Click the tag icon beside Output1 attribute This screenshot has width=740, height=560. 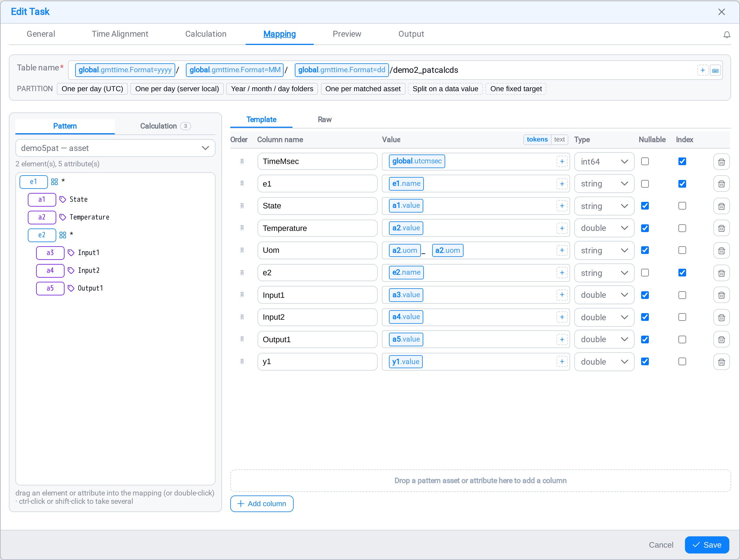[71, 288]
